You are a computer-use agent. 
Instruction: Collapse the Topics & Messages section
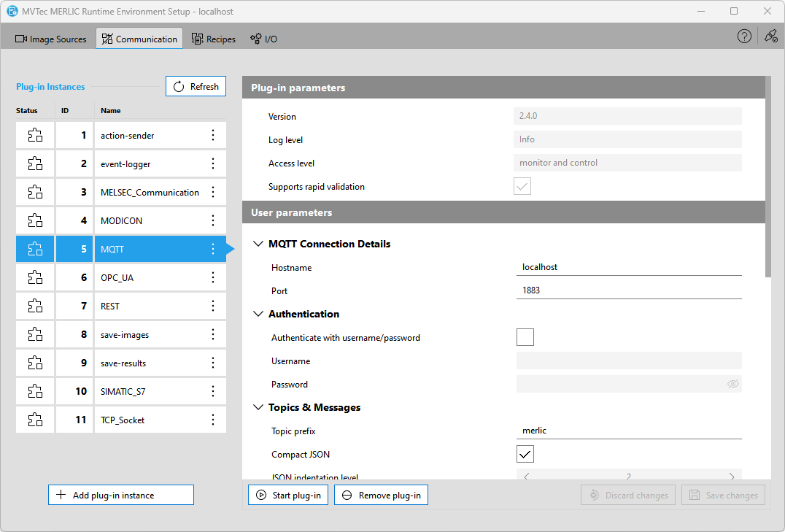258,408
